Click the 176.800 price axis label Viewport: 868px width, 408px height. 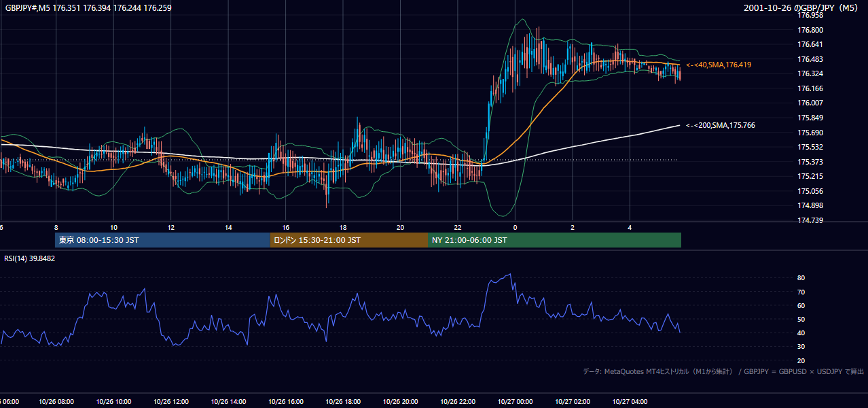[810, 30]
